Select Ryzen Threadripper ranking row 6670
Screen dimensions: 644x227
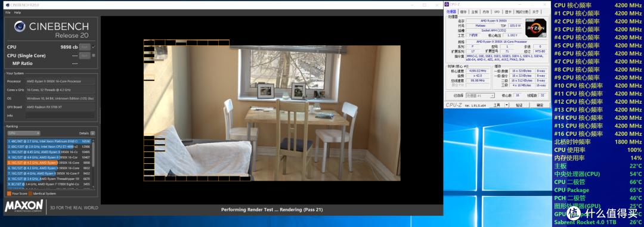tap(49, 179)
